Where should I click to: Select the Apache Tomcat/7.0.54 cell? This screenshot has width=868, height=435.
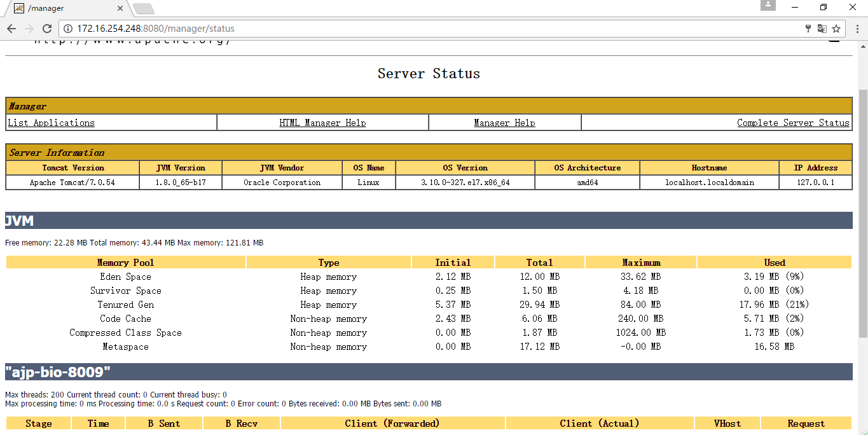click(73, 183)
